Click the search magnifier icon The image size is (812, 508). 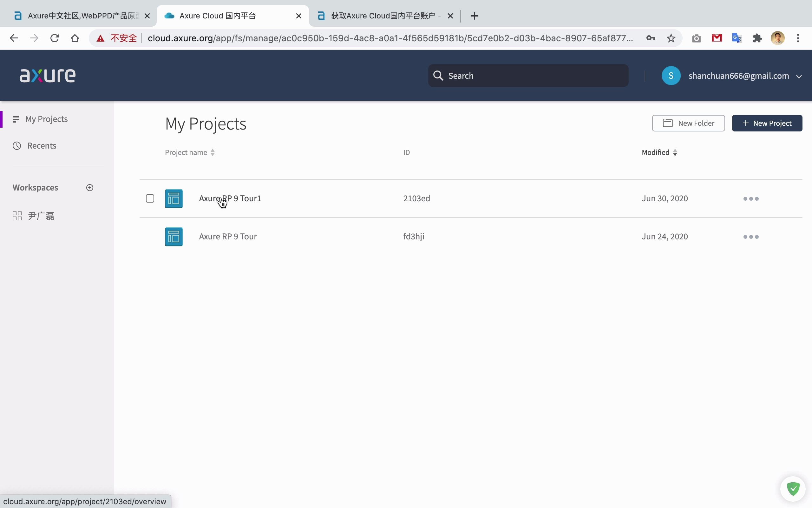click(438, 75)
